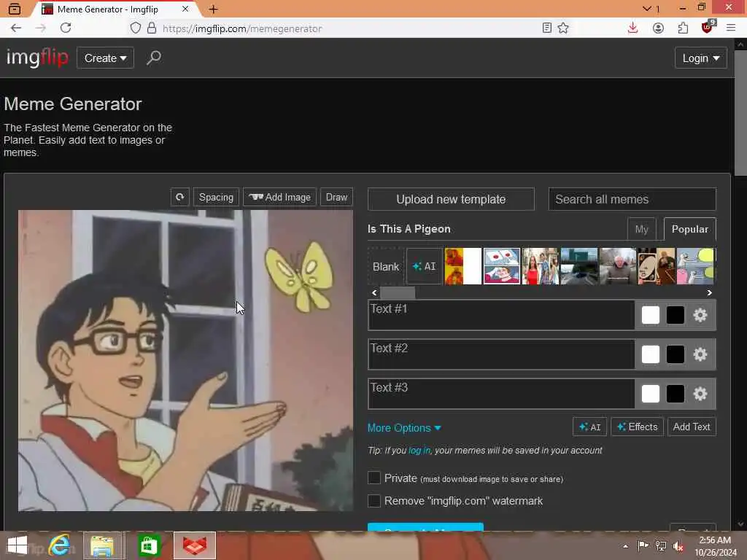Viewport: 747px width, 560px height.
Task: Open the Login dropdown
Action: pyautogui.click(x=701, y=58)
